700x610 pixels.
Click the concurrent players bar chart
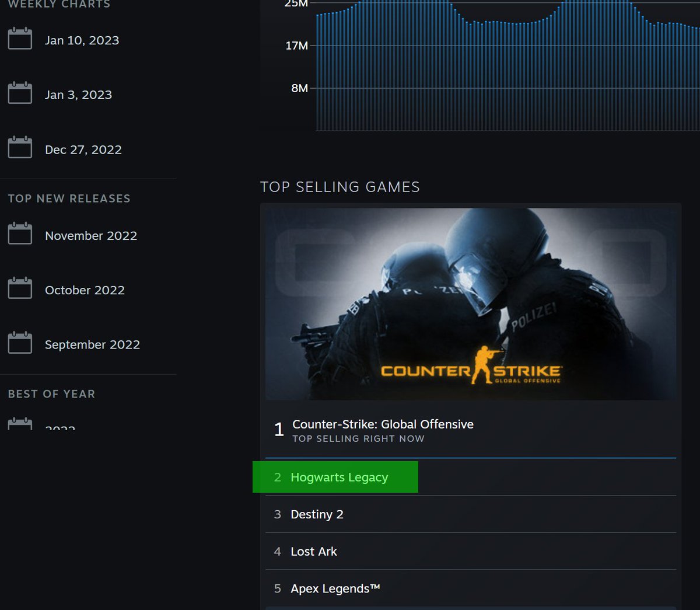click(x=508, y=65)
